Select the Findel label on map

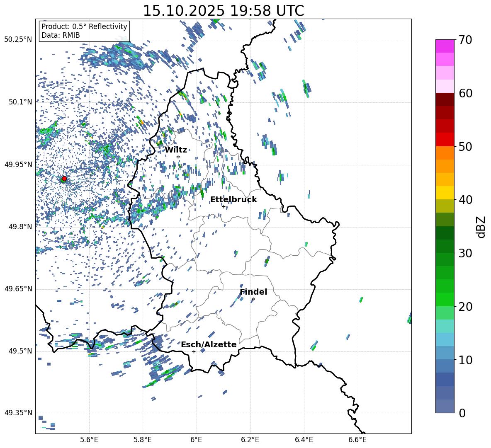(253, 292)
